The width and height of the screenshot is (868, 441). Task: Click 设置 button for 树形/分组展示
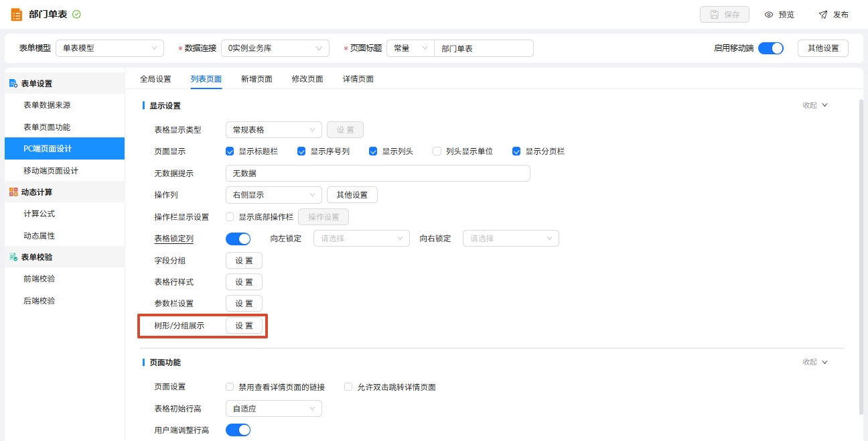[244, 326]
